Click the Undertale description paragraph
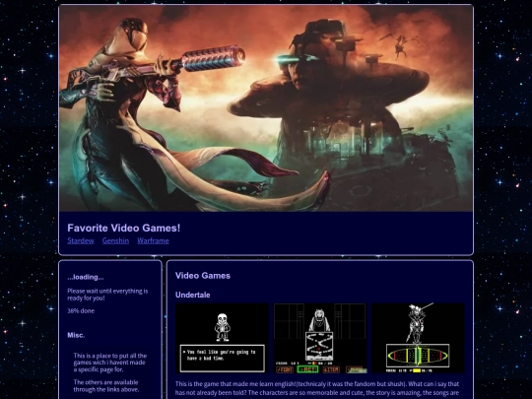The width and height of the screenshot is (532, 399). pyautogui.click(x=317, y=389)
